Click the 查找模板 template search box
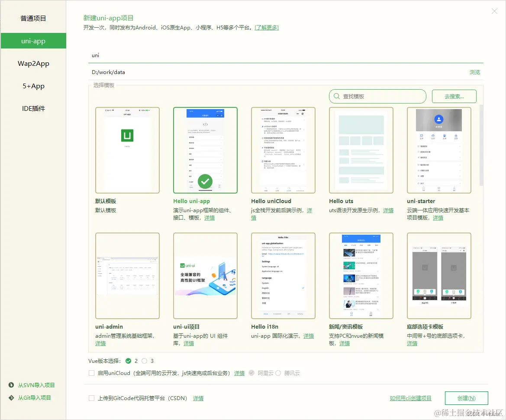Screen dimensions: 506x420 pos(377,96)
